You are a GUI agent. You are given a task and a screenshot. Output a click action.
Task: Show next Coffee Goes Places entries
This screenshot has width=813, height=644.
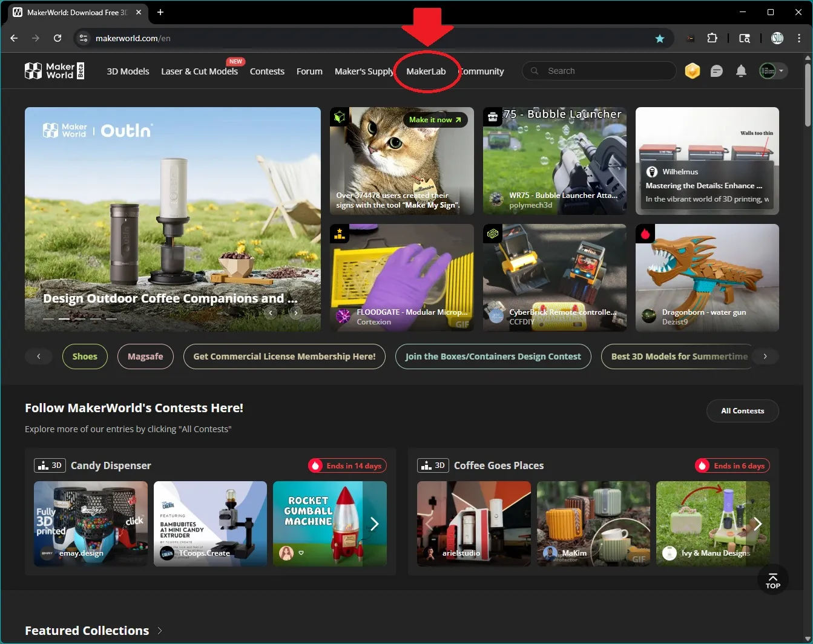(x=757, y=524)
